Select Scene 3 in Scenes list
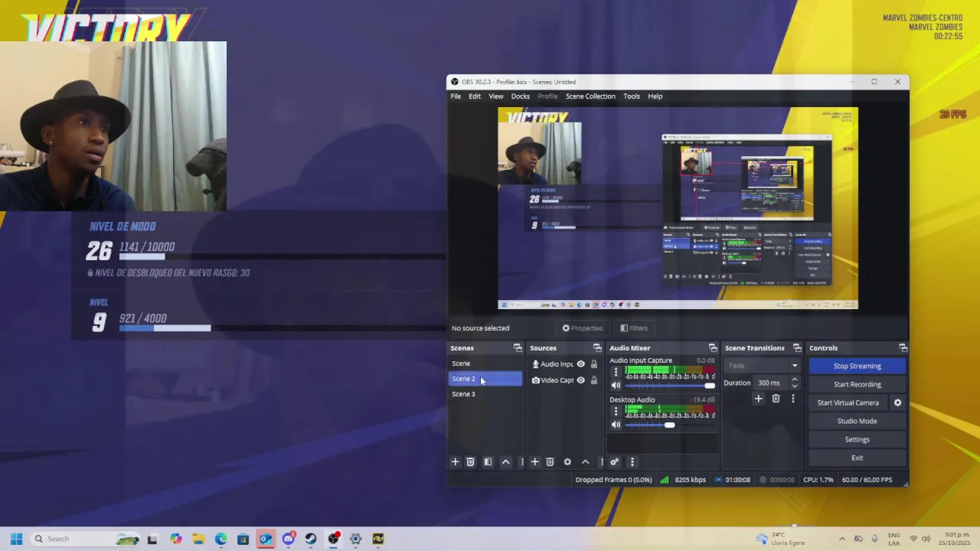Screen dimensions: 980x551 tap(485, 394)
